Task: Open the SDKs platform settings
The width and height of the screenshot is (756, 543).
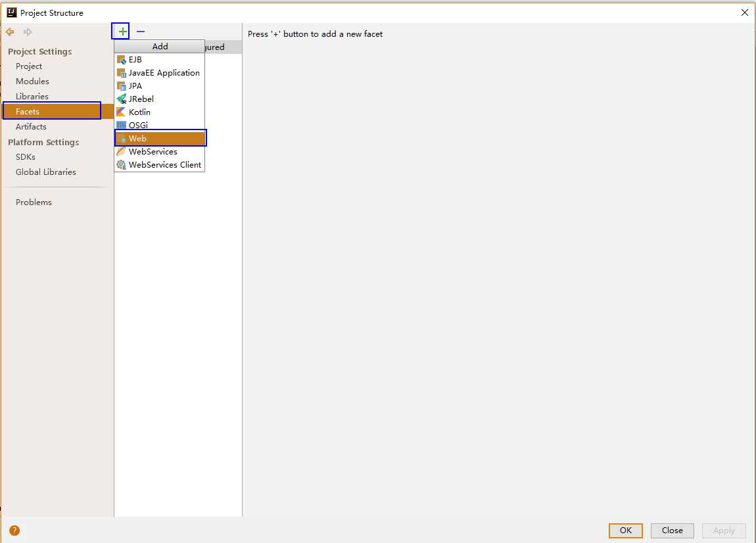Action: pyautogui.click(x=26, y=156)
